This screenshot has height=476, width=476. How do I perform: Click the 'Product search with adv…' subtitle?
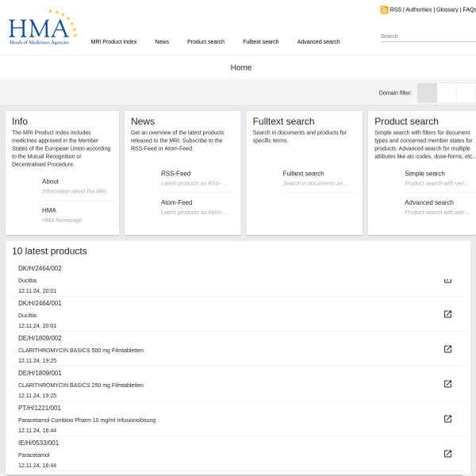[x=437, y=212]
